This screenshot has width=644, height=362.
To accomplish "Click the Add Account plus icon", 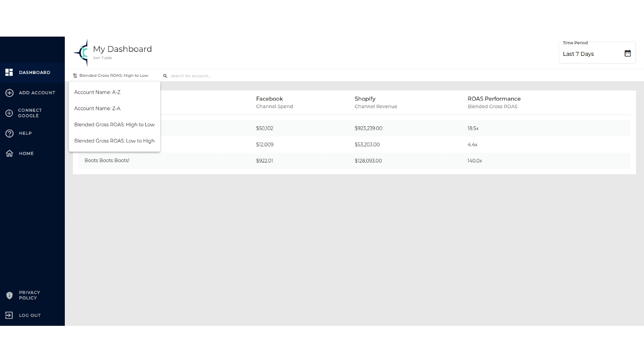I will click(9, 93).
